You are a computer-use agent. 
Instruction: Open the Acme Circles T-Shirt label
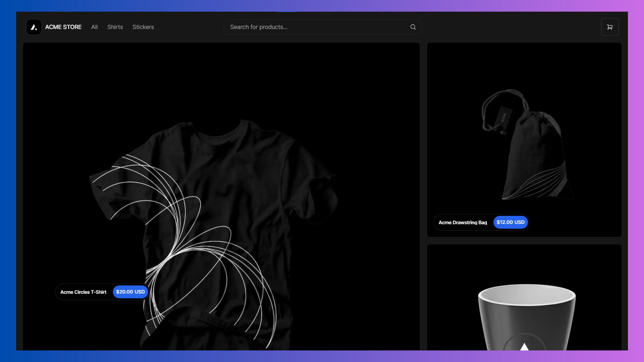[83, 292]
